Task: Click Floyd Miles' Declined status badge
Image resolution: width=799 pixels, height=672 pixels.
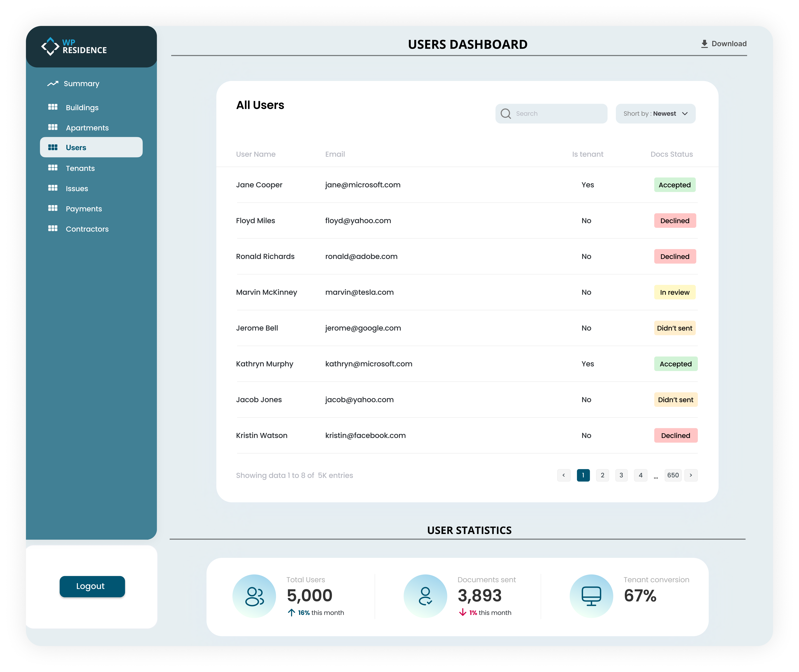Action: [675, 221]
